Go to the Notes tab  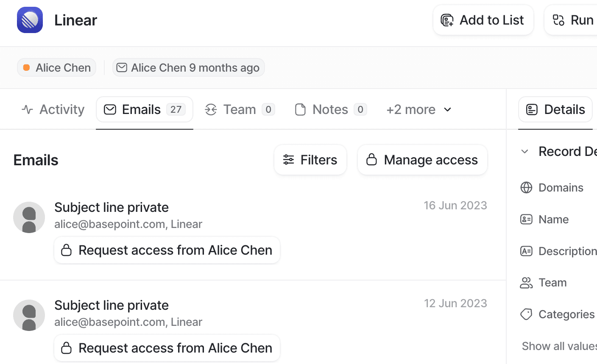coord(330,110)
